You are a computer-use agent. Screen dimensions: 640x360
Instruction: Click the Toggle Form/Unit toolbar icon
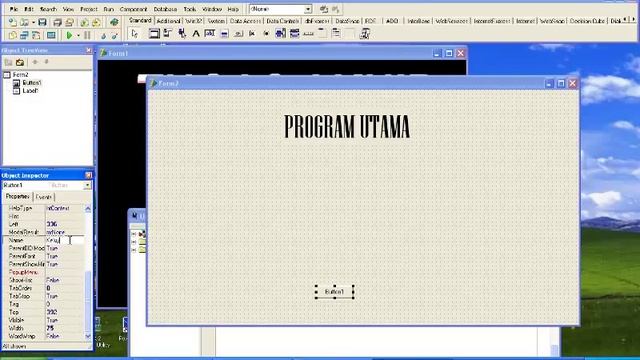click(36, 36)
